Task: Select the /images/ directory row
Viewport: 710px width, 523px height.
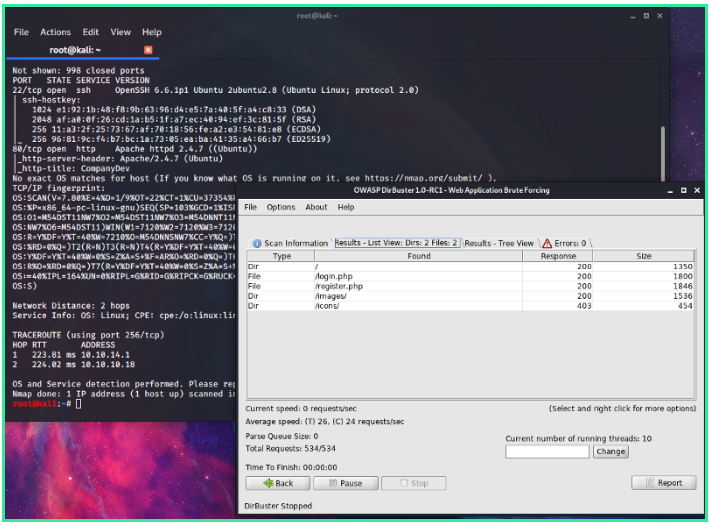Action: click(470, 296)
